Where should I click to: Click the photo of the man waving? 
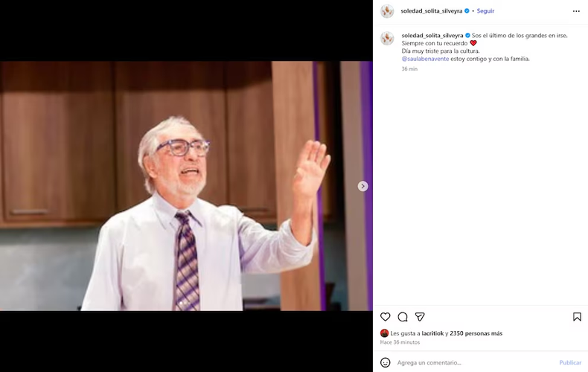click(186, 186)
